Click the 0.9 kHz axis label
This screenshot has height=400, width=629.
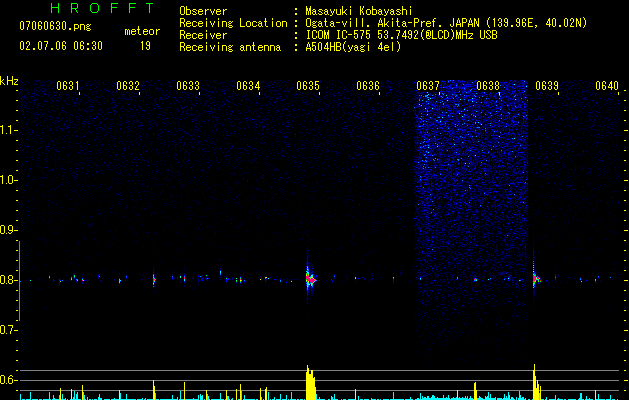(8, 230)
